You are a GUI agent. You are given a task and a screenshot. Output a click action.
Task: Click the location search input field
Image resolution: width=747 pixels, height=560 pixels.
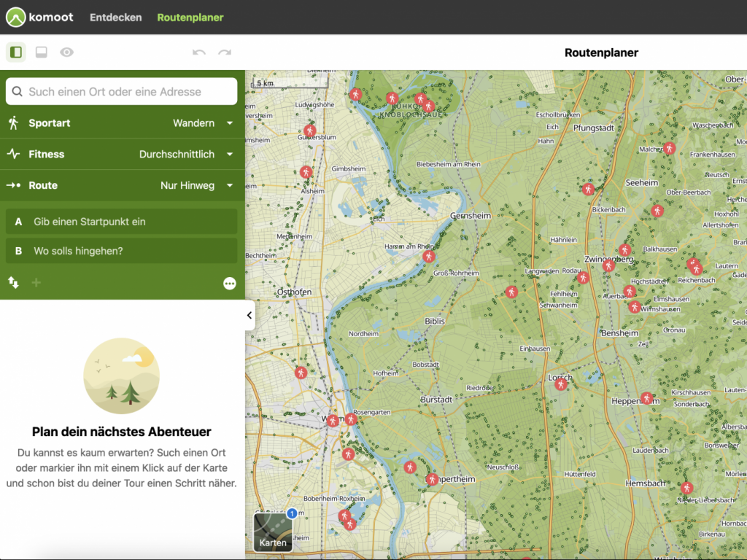[x=122, y=92]
